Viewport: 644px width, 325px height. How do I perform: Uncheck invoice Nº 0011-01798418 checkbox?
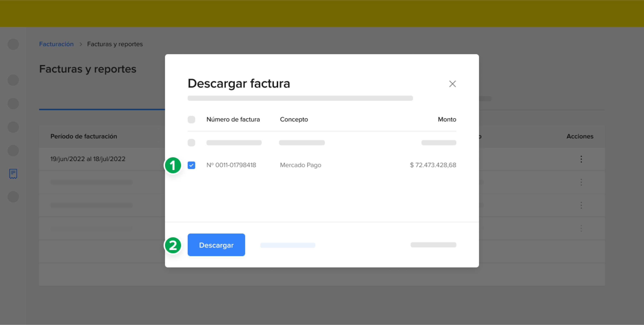point(191,165)
